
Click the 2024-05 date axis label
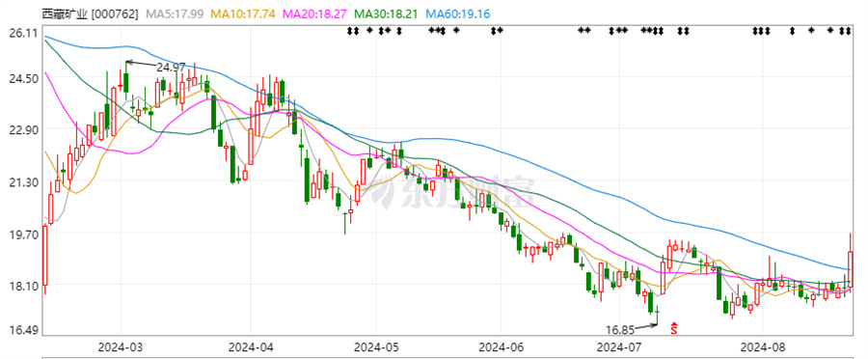pyautogui.click(x=376, y=347)
